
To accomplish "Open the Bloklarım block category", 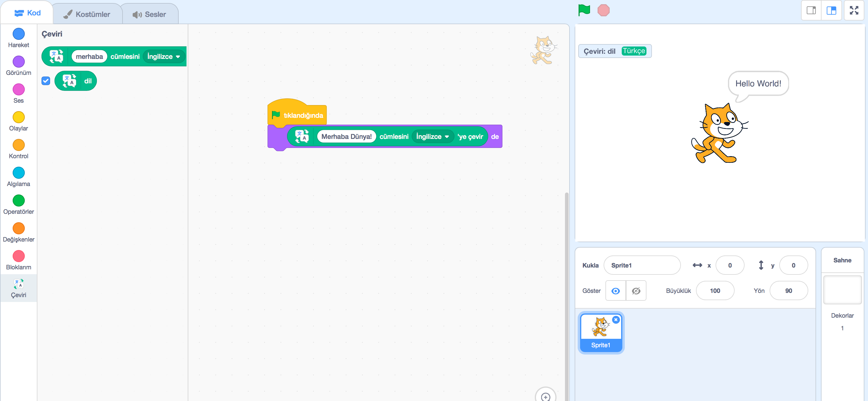I will pos(18,260).
